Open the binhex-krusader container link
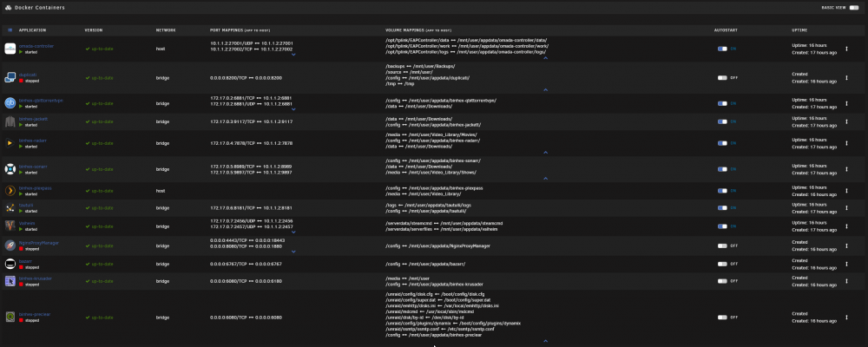Screen dimensions: 868x347 [x=36, y=278]
